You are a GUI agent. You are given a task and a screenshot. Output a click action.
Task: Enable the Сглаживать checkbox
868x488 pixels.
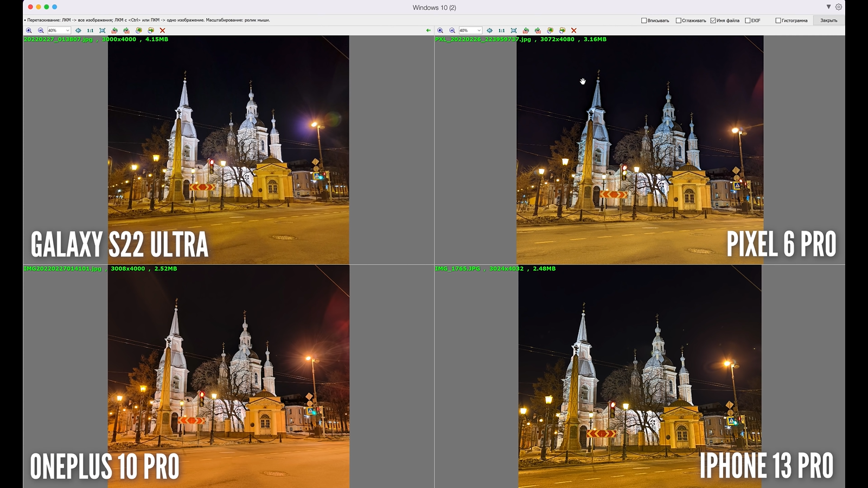coord(678,21)
